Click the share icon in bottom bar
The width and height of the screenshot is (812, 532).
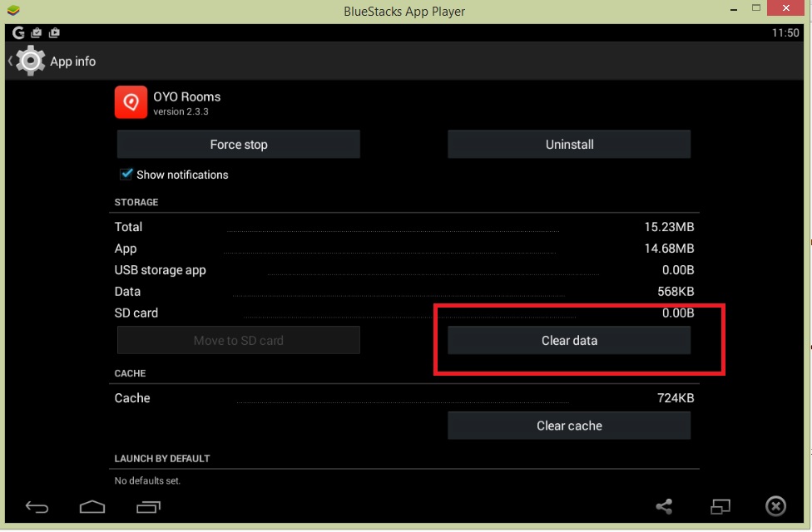click(x=664, y=506)
